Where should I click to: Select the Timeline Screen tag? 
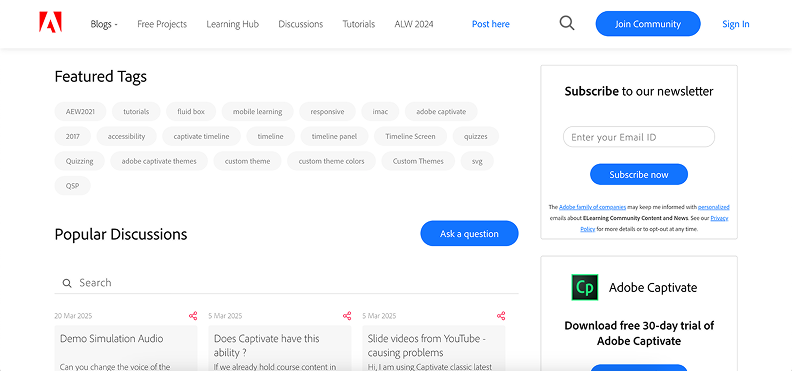pos(410,136)
